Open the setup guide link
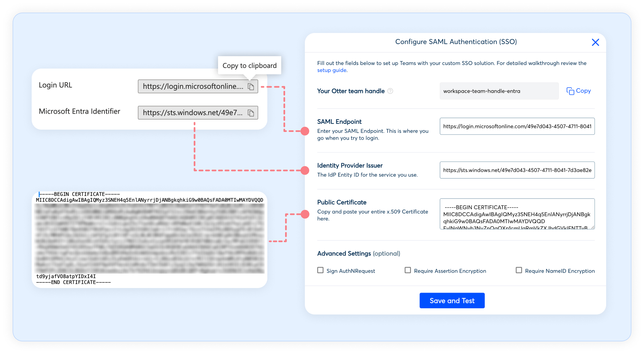This screenshot has width=644, height=354. click(x=332, y=70)
